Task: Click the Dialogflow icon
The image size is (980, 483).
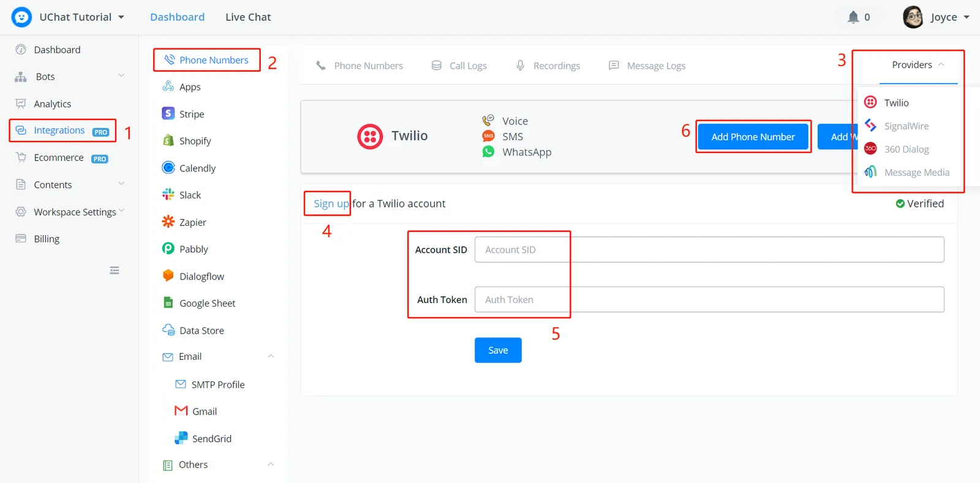Action: (x=168, y=275)
